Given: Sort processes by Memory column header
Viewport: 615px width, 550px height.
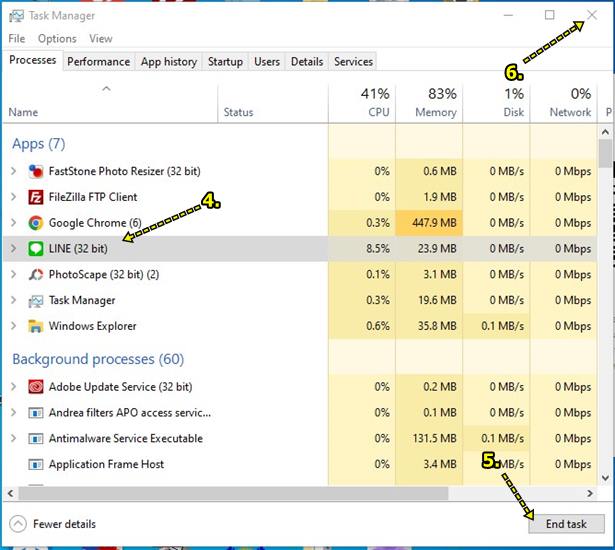Looking at the screenshot, I should click(429, 104).
